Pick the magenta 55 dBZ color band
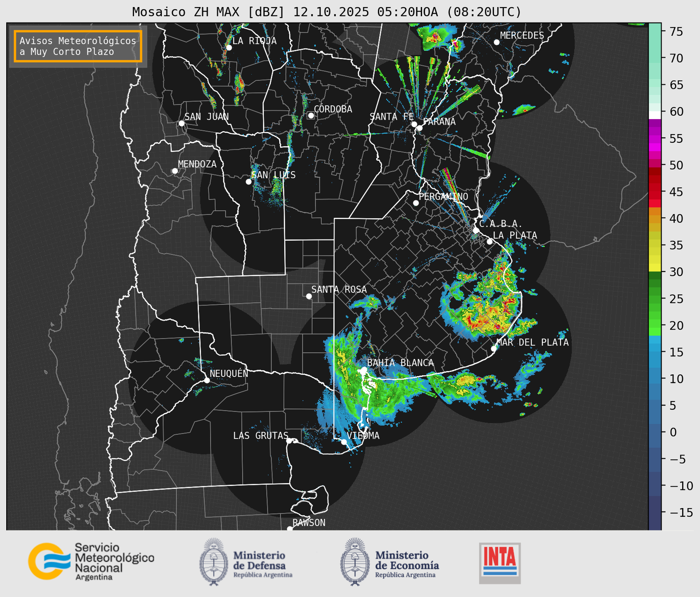The width and height of the screenshot is (700, 597). [x=654, y=138]
